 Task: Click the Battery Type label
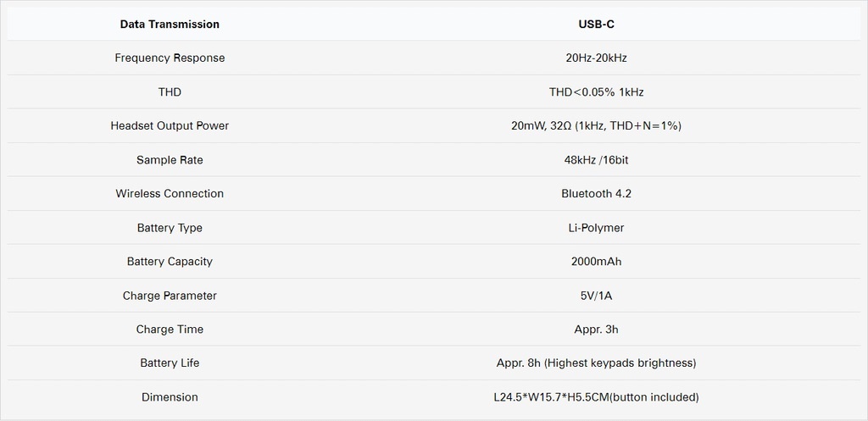tap(170, 228)
